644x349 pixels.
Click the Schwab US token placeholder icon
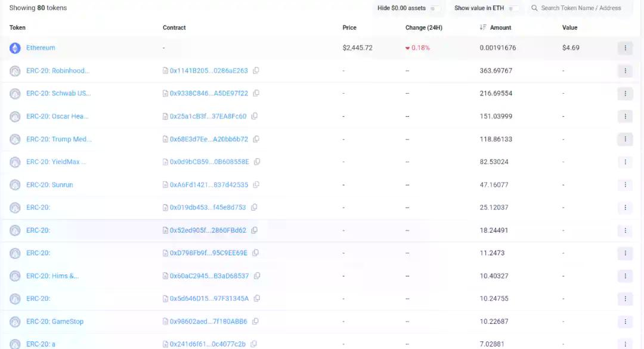(15, 94)
